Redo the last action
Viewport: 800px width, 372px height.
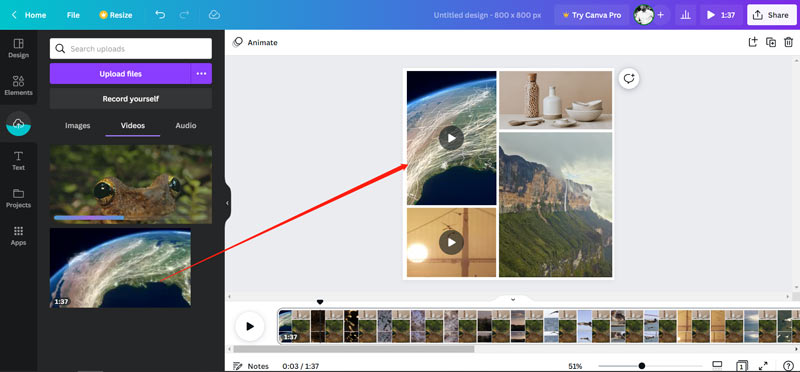click(184, 15)
